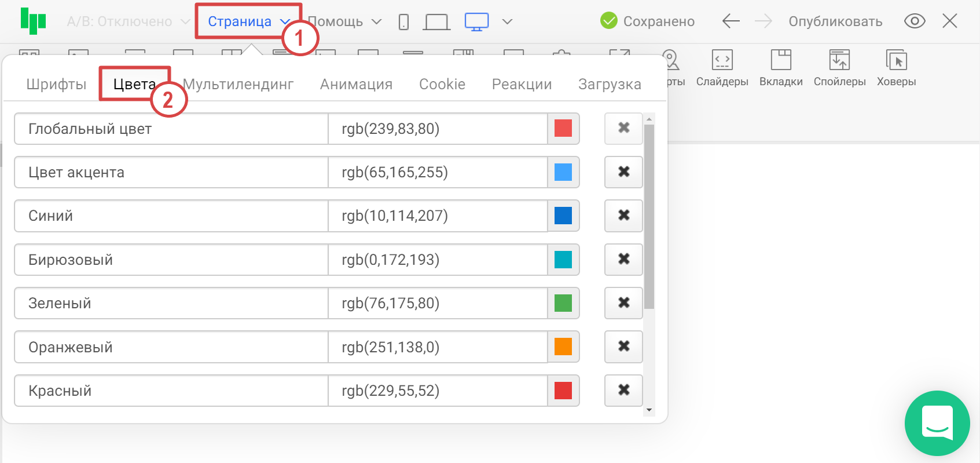Toggle page preview with the eye icon
980x463 pixels.
(914, 21)
